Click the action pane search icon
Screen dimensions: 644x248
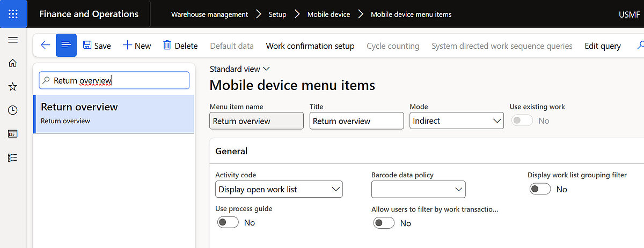click(x=640, y=46)
